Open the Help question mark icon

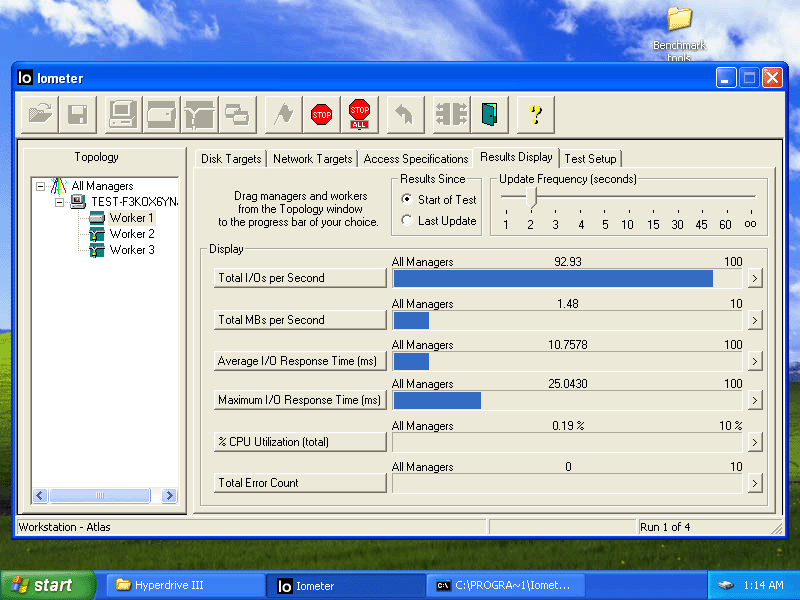(535, 114)
